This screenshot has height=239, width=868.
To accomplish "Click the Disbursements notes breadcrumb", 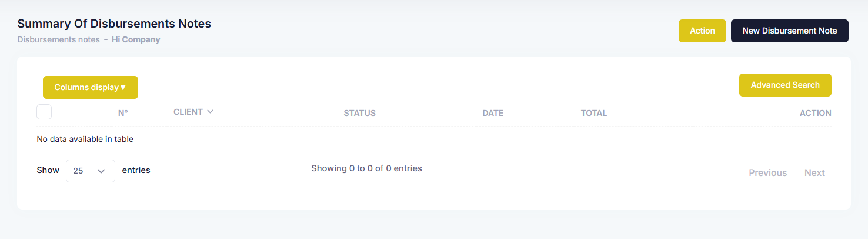I will pos(59,39).
